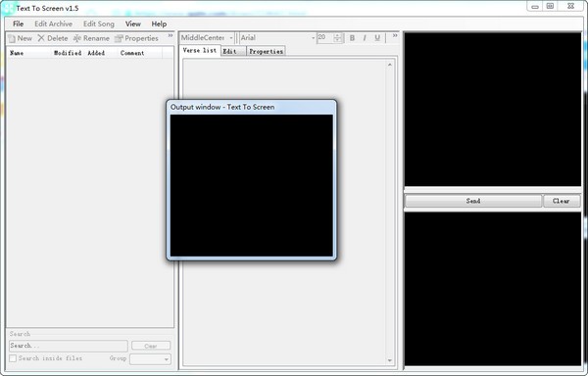Sort by the Modified column header
The width and height of the screenshot is (588, 376).
(x=68, y=53)
